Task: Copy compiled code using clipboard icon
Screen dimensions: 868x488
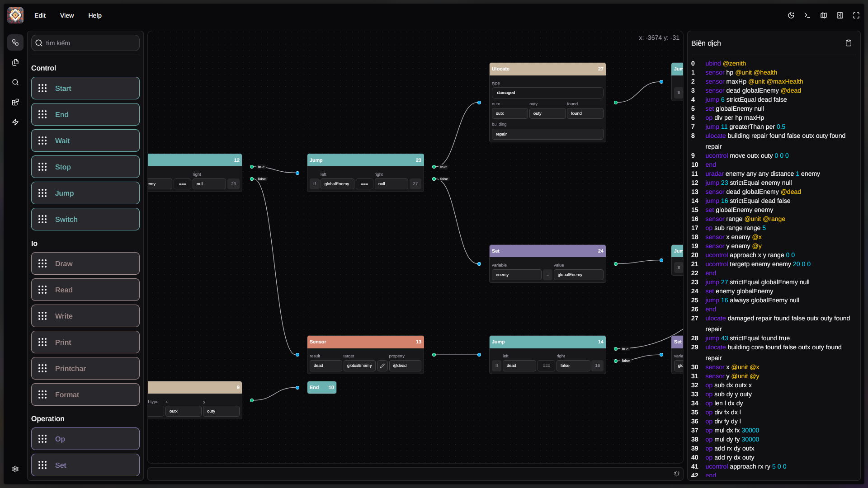Action: (849, 42)
